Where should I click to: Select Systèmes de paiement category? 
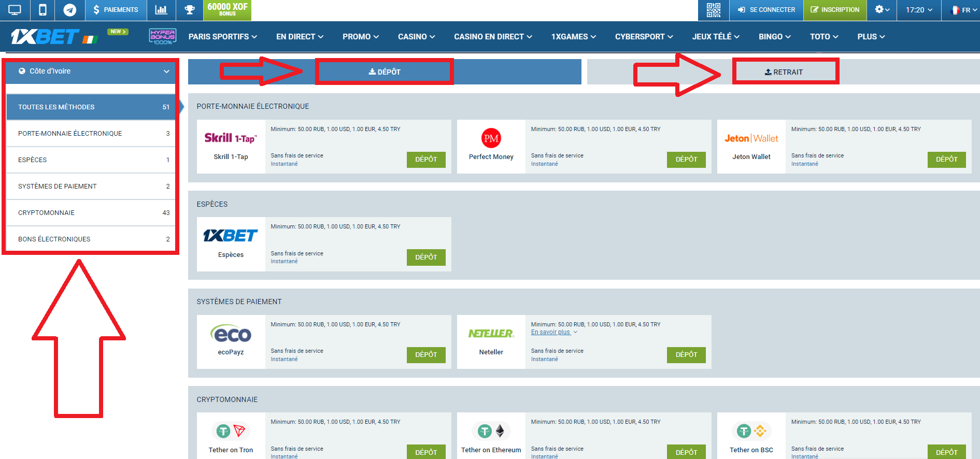pos(91,187)
